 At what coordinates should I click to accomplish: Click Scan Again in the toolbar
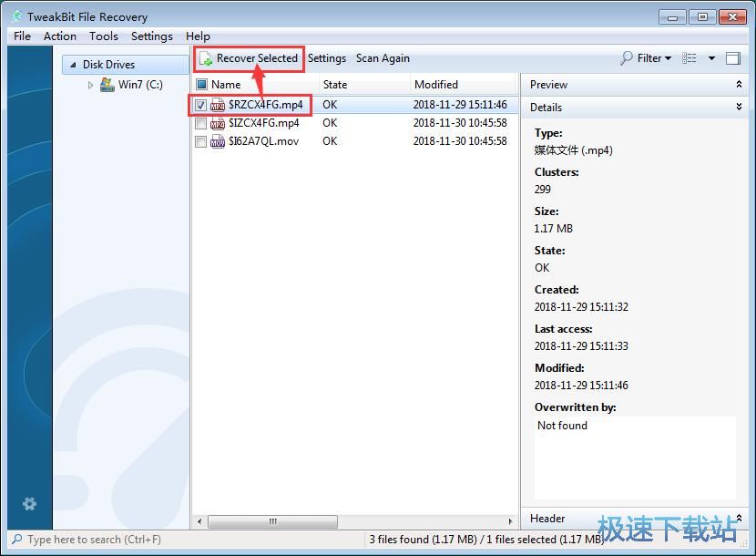click(383, 58)
